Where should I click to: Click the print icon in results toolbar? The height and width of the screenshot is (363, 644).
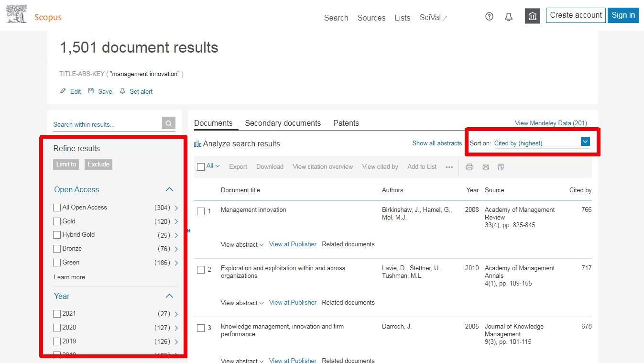coord(469,167)
